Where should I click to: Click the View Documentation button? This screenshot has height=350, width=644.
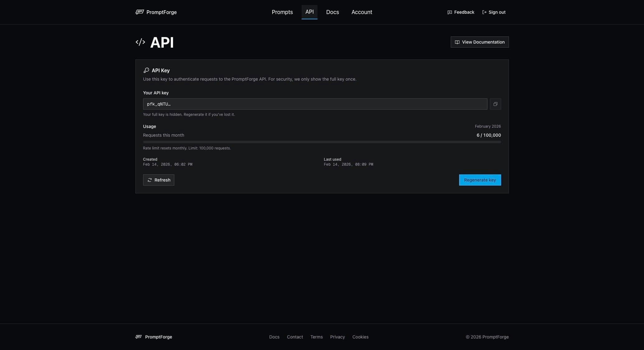(479, 42)
